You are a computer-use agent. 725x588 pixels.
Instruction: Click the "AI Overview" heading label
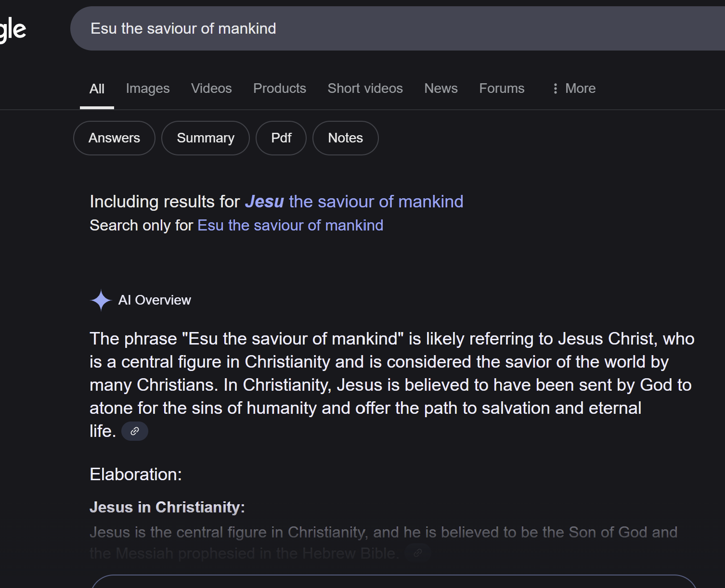[155, 300]
